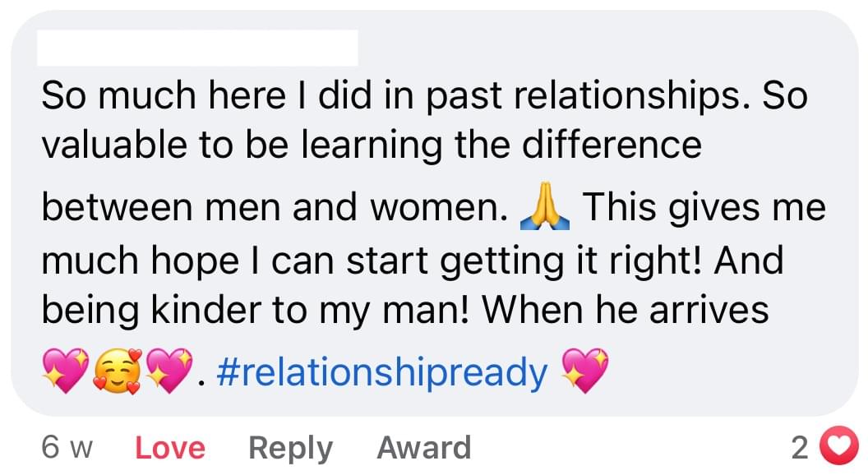Viewport: 868px width, 475px height.
Task: Click the words "When he arrives"
Action: click(x=626, y=310)
